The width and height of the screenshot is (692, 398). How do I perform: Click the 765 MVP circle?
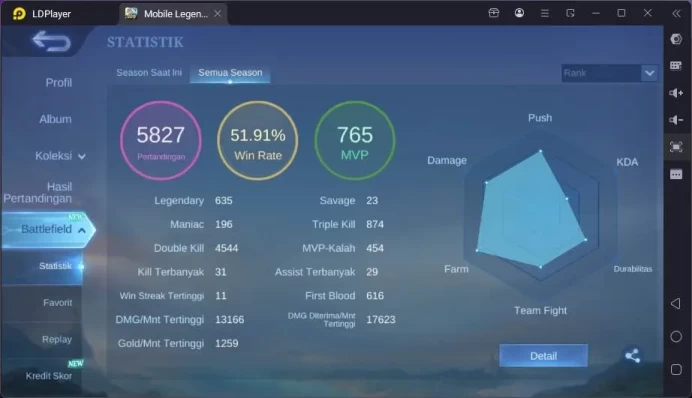click(355, 140)
